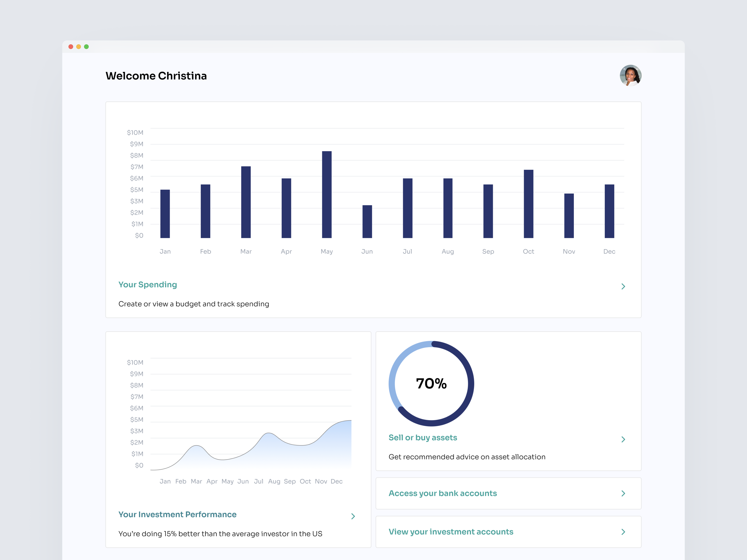Click the October spending bar

[x=528, y=204]
